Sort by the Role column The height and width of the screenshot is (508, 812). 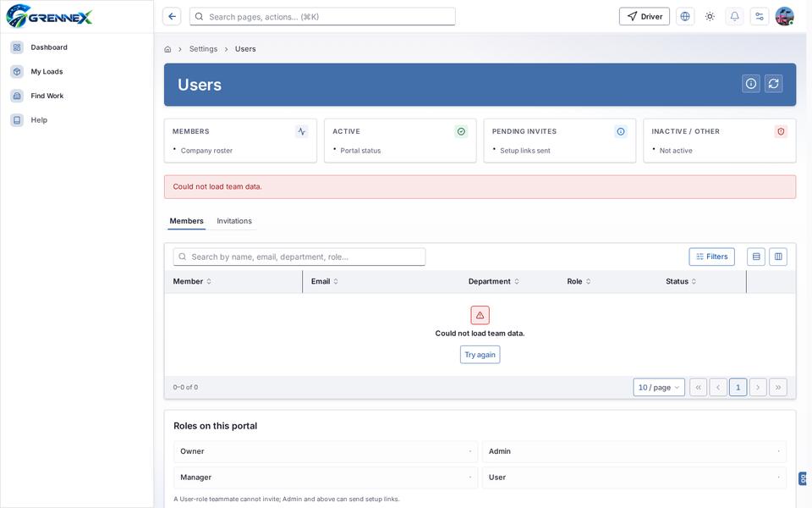579,281
